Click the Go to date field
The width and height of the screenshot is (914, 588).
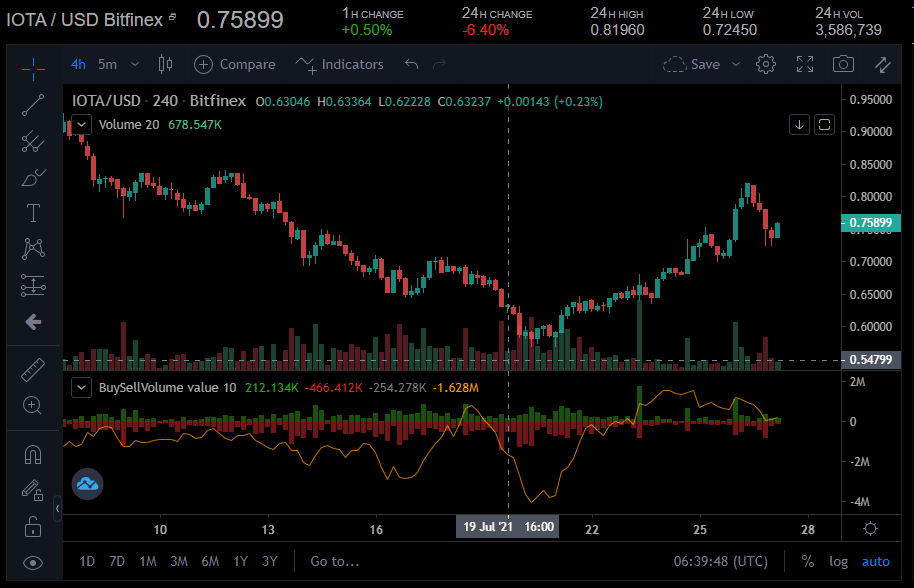334,561
